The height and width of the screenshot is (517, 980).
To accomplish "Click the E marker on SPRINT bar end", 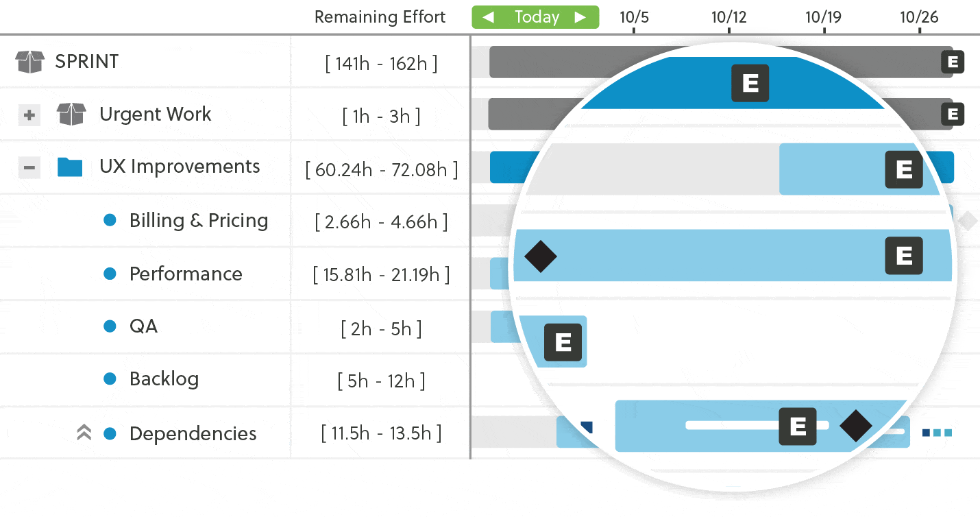I will [x=953, y=62].
